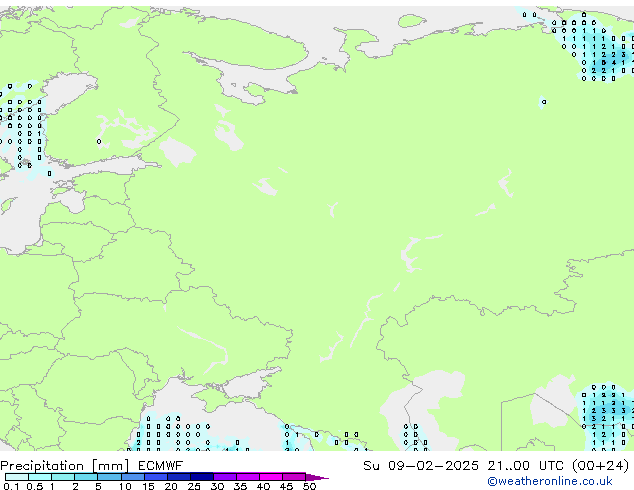The width and height of the screenshot is (634, 490).
Task: Click the '25' legend scale label
Action: (194, 486)
